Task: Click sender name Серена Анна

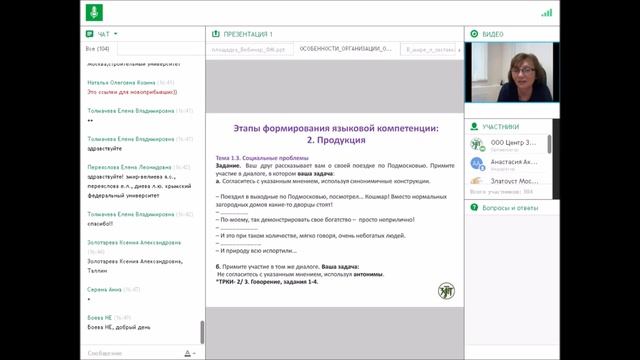Action: (x=104, y=290)
